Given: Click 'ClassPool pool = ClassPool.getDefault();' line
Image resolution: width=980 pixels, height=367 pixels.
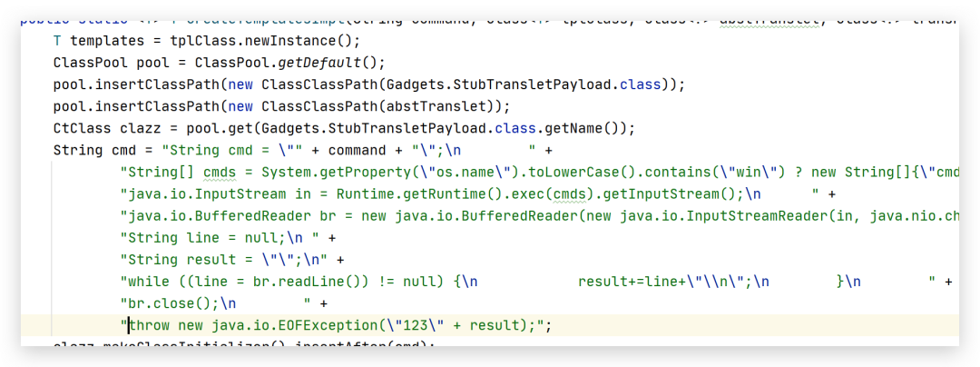Looking at the screenshot, I should (220, 64).
